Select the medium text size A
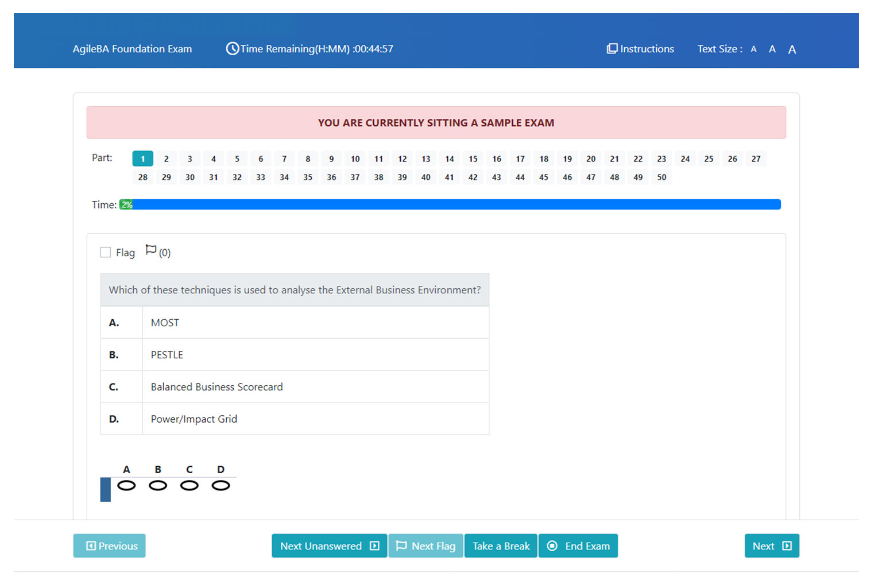The width and height of the screenshot is (882, 588). pos(772,49)
